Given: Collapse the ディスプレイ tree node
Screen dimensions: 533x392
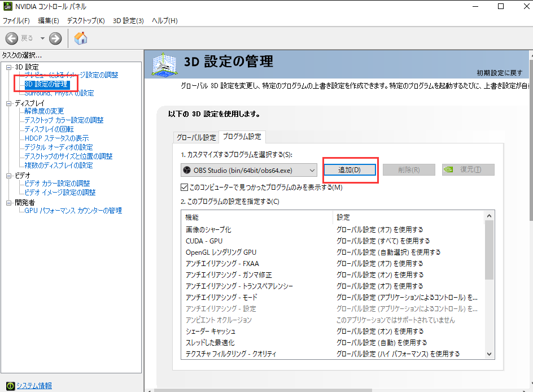Looking at the screenshot, I should [9, 103].
